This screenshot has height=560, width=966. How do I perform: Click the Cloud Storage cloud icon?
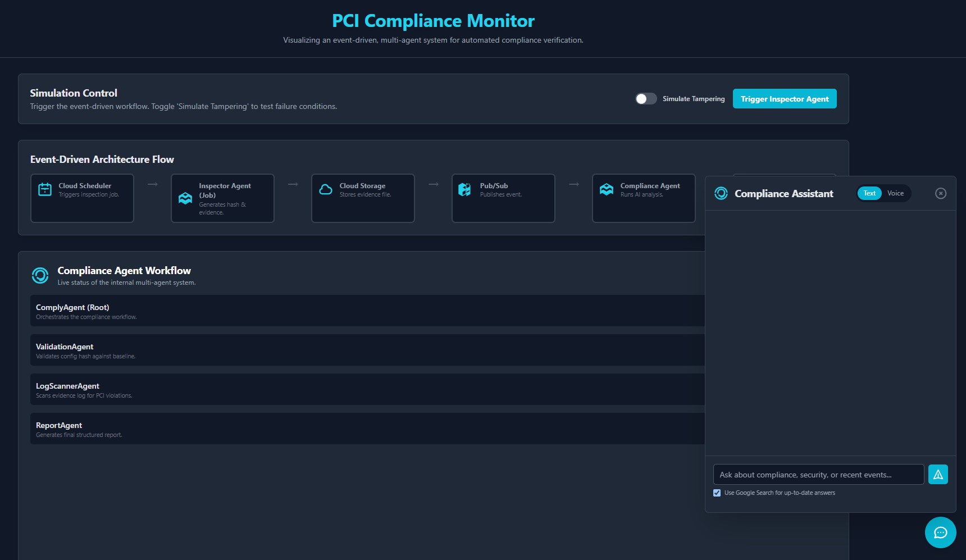pos(326,190)
